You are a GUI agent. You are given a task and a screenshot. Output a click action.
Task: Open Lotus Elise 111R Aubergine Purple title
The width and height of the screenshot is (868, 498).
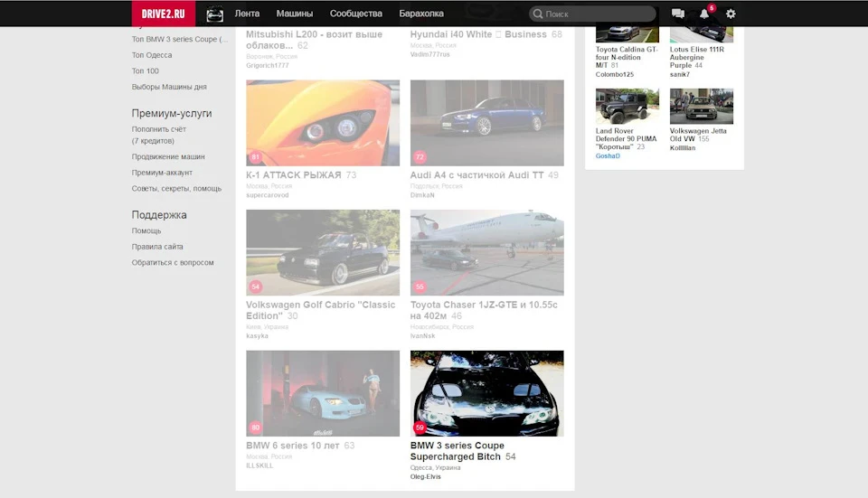coord(696,57)
